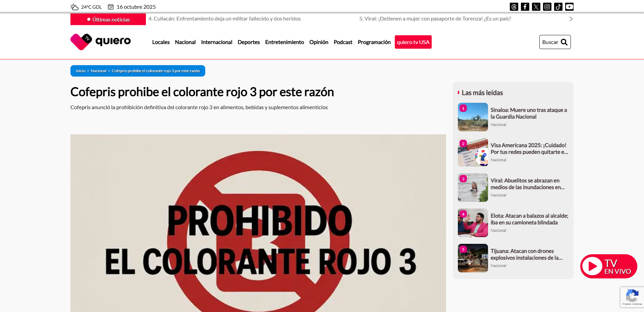Click the Cofepris prohibe article headline
Image resolution: width=644 pixels, height=312 pixels.
click(x=202, y=92)
